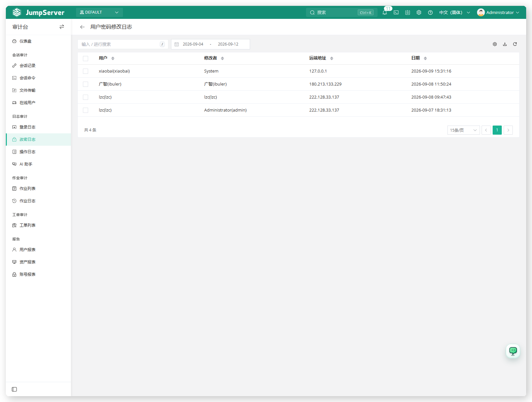
Task: Edit the start date 2026-09-04
Action: 193,44
